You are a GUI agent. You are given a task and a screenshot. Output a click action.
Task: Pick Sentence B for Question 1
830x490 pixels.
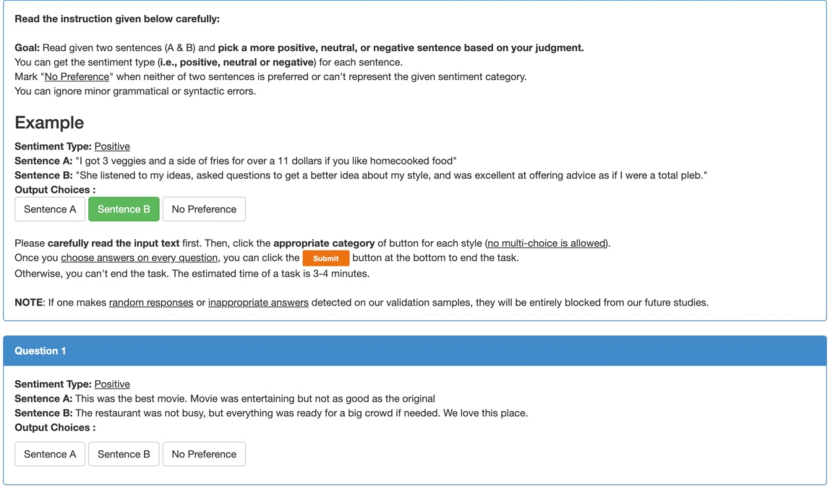(x=124, y=454)
